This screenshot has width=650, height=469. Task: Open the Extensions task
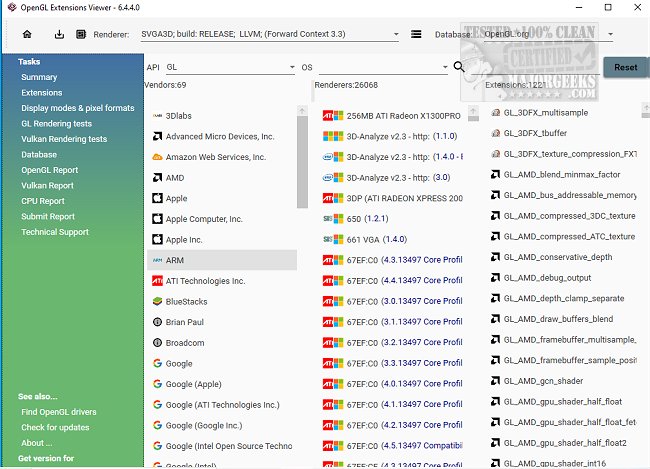(41, 92)
